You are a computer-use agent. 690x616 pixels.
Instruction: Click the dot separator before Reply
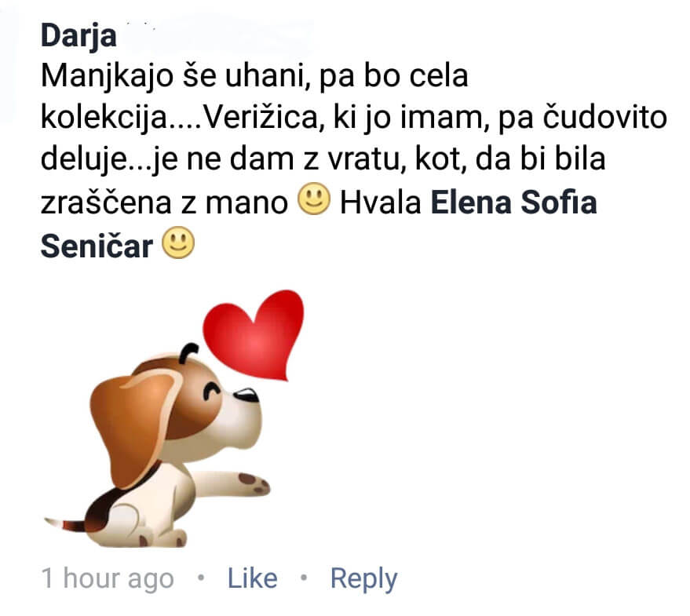[304, 577]
